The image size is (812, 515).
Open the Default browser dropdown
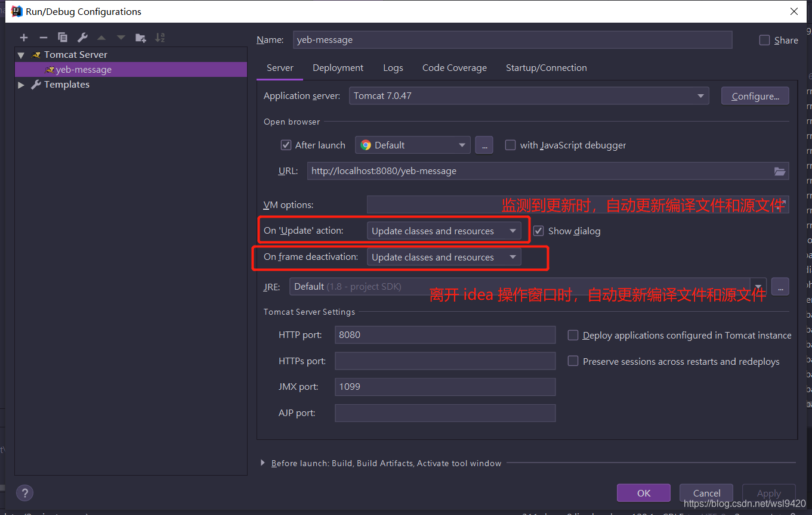point(413,145)
